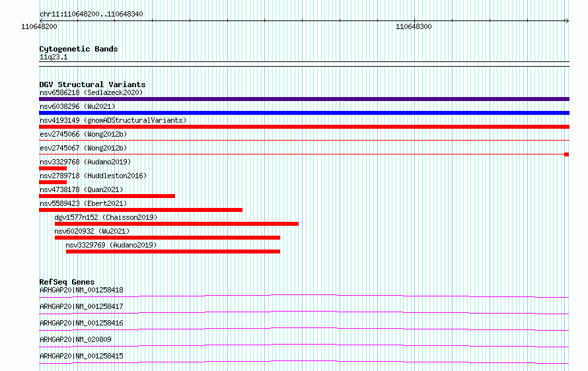This screenshot has width=588, height=371.
Task: Click the nsv6038296 (Wu2021) label
Action: tap(77, 106)
